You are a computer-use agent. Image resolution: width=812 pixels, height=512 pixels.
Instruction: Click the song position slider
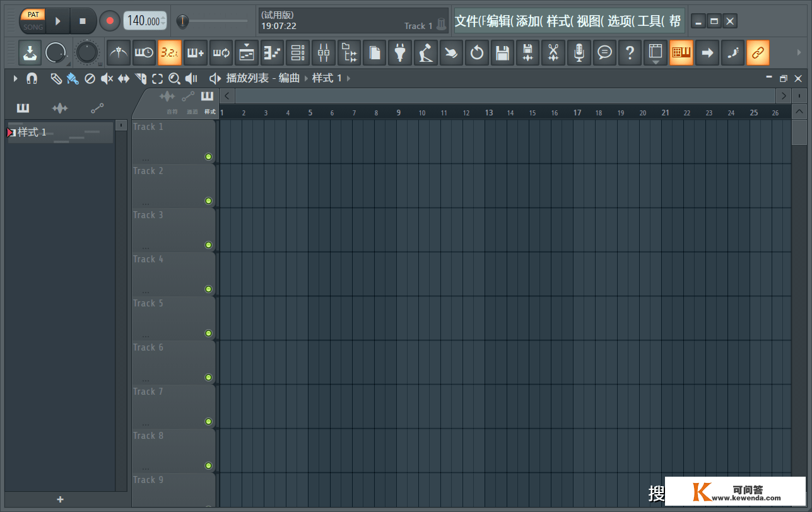tap(212, 21)
